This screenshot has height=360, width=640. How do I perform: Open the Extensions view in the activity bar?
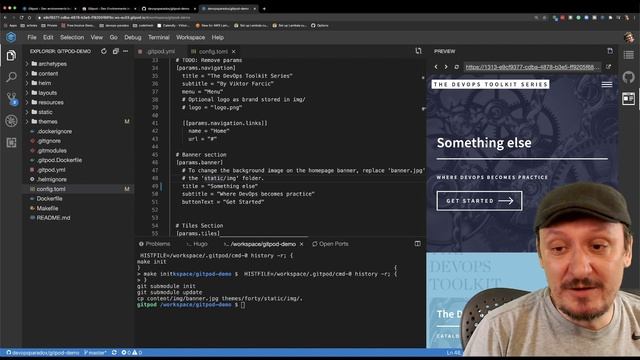tap(11, 142)
